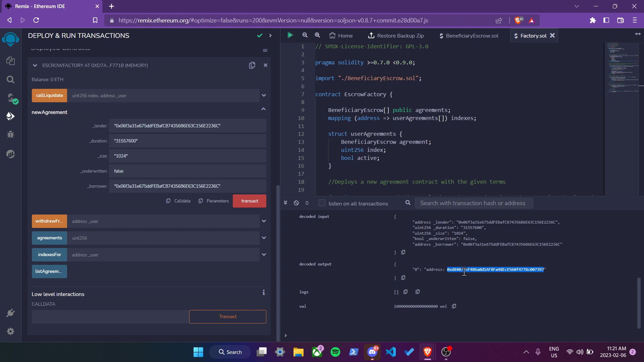Click the search transactions icon in terminal
Screen dimensions: 644x362
click(x=408, y=203)
